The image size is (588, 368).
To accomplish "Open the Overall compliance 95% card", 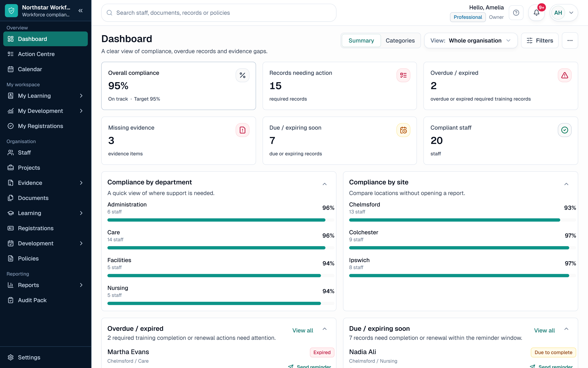I will (x=179, y=86).
